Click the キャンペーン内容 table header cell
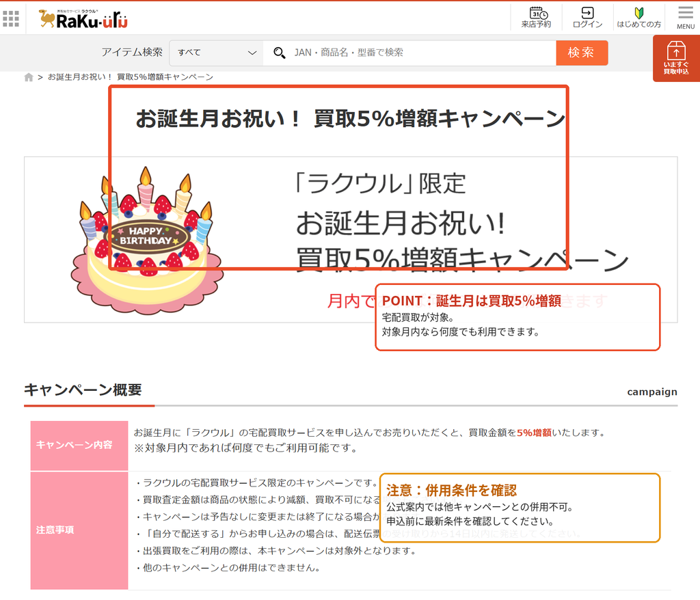This screenshot has height=600, width=700. (x=79, y=445)
